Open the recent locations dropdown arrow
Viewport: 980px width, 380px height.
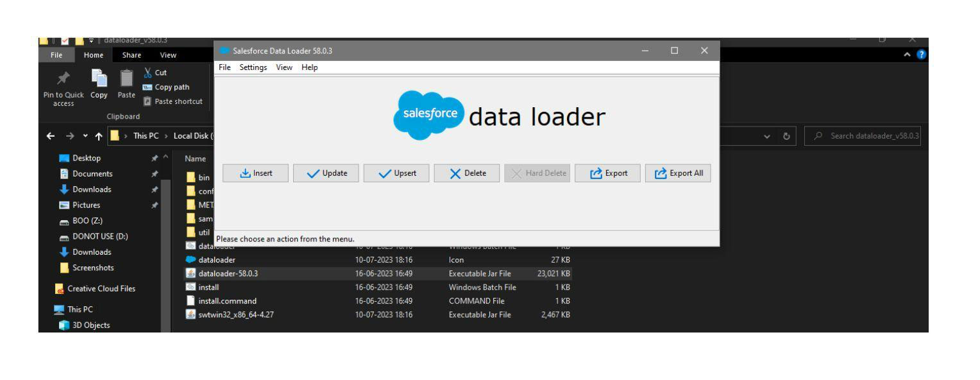click(85, 136)
